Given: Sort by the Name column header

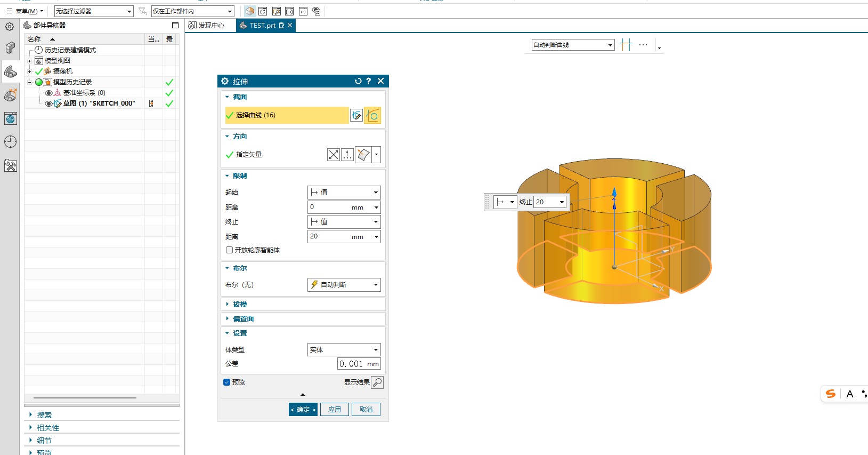Looking at the screenshot, I should [x=34, y=39].
